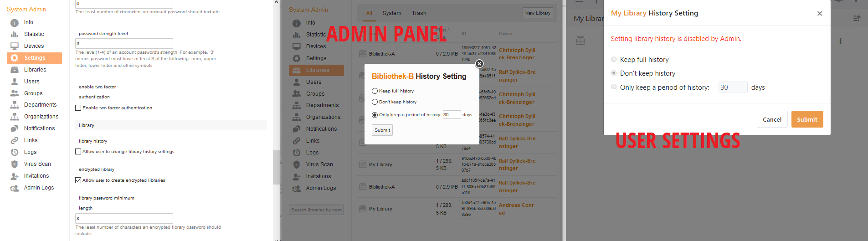Click the orange-highlighted Settings gear icon
Screen dimensions: 868x241
click(15, 58)
